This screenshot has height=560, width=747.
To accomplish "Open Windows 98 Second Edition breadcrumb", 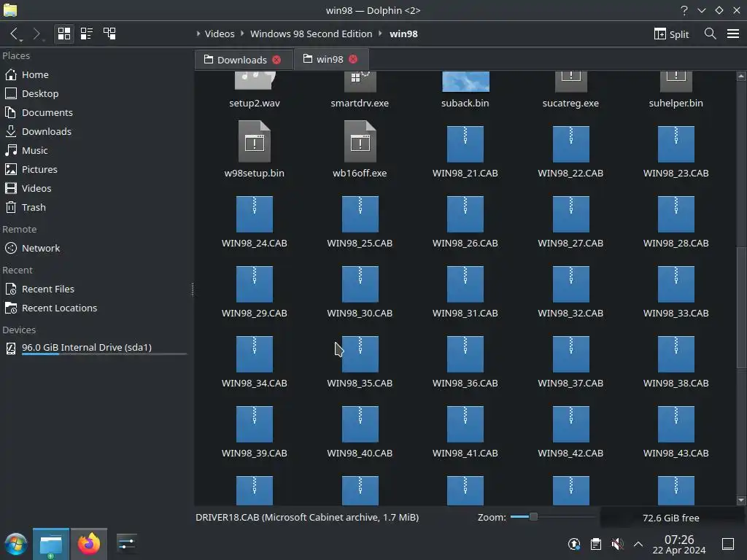I will coord(311,34).
